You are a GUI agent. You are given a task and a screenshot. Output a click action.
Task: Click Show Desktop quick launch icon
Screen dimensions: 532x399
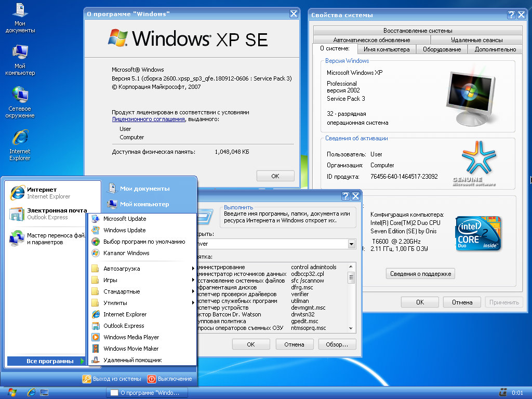click(x=44, y=393)
